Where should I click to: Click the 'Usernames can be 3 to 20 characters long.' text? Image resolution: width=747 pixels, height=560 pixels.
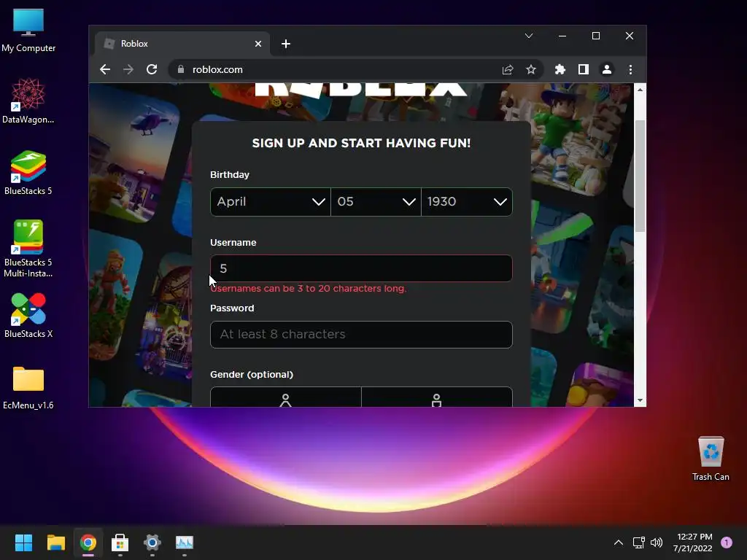point(309,289)
